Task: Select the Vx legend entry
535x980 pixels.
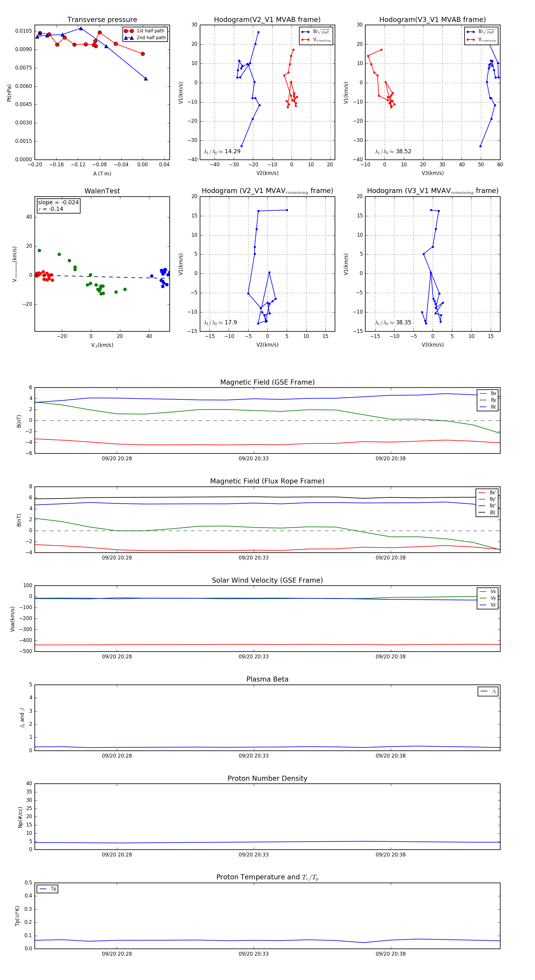Action: (488, 592)
